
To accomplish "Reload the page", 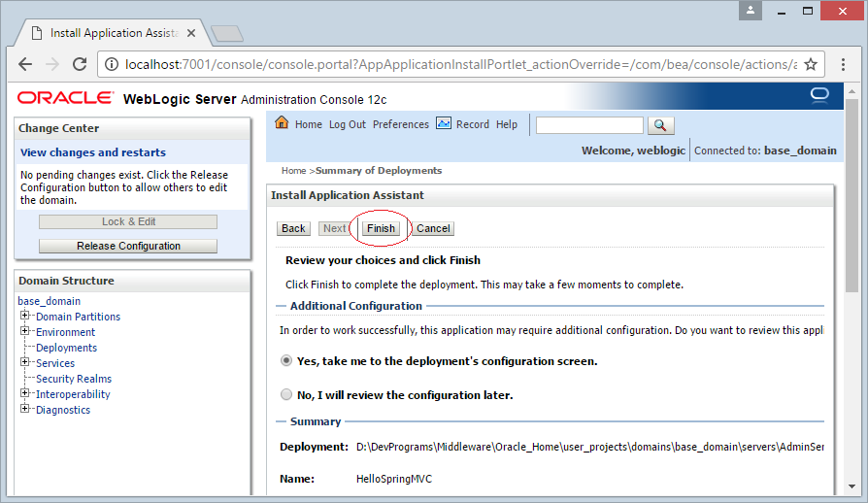I will pyautogui.click(x=80, y=65).
